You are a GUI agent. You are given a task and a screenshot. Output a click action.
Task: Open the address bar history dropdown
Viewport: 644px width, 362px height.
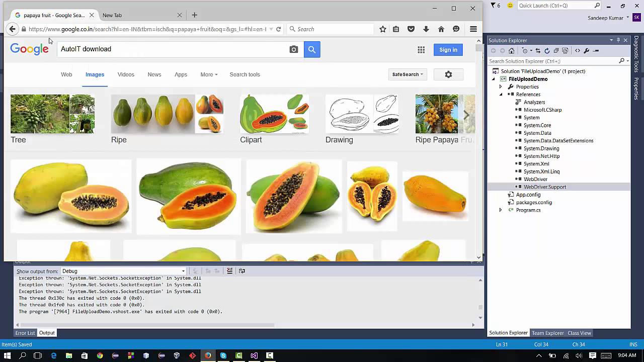[x=271, y=29]
